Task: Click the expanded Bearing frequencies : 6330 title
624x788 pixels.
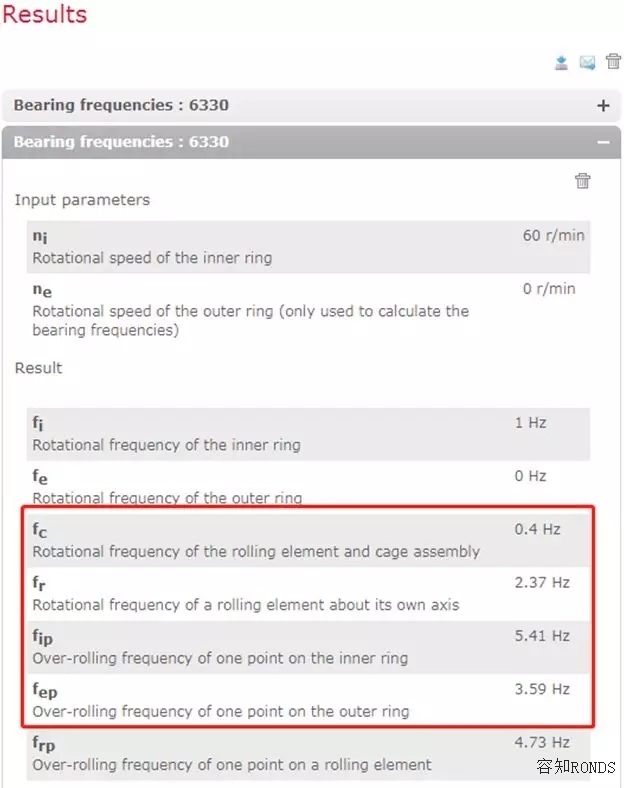Action: (x=121, y=142)
